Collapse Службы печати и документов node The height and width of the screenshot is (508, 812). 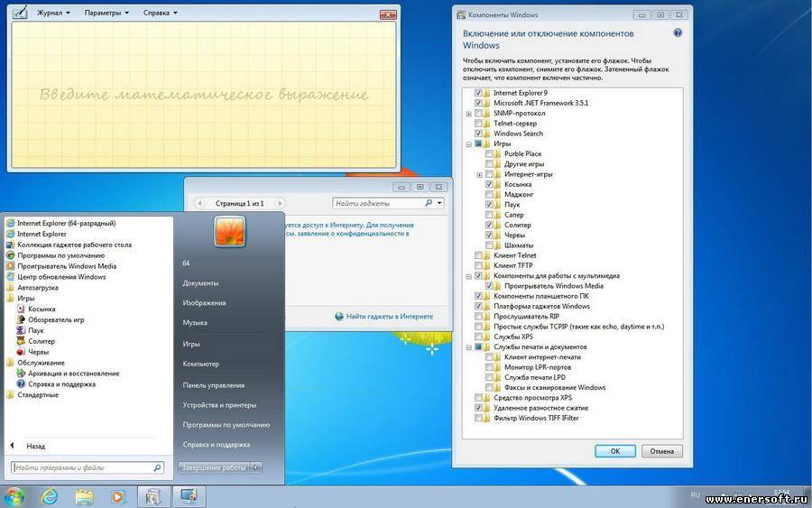pos(468,347)
